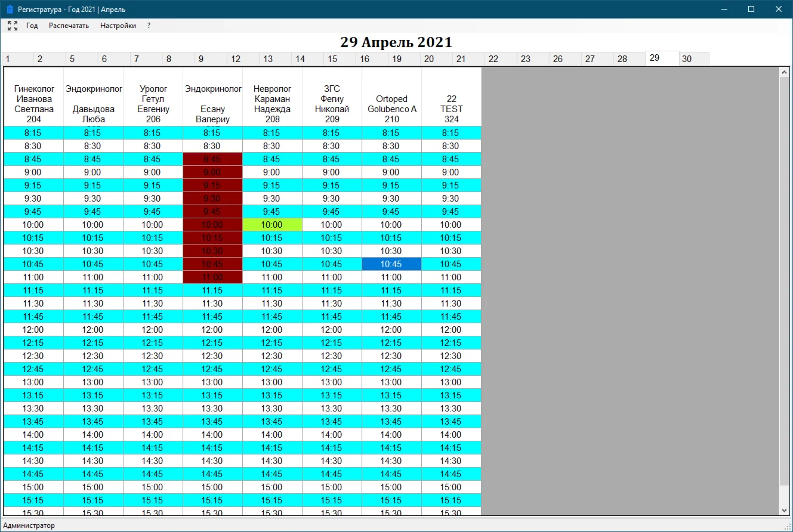793x532 pixels.
Task: Switch to day tab 19
Action: tap(404, 59)
